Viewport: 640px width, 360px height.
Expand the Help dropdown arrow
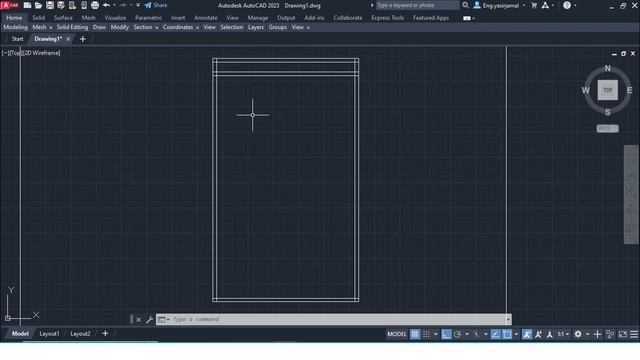click(575, 6)
